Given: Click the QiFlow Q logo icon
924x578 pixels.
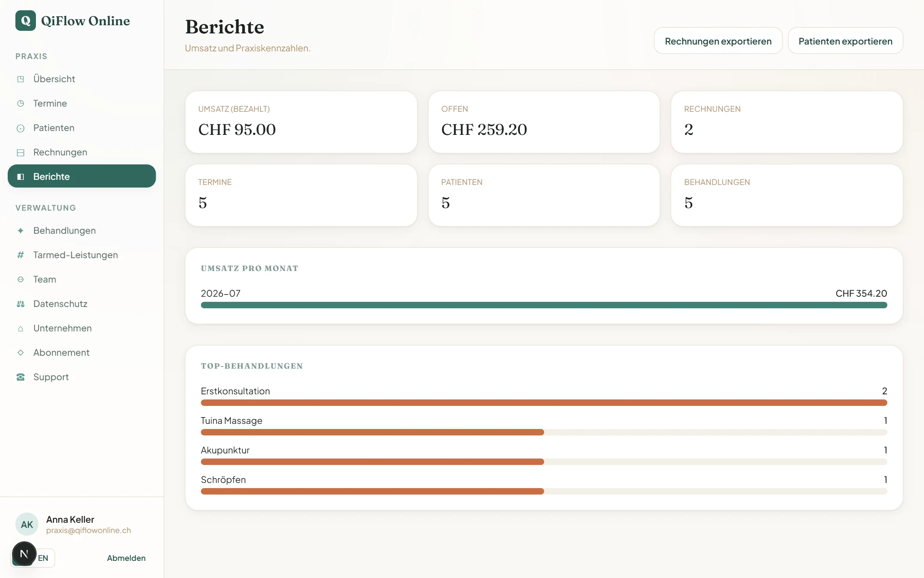Looking at the screenshot, I should click(x=26, y=21).
